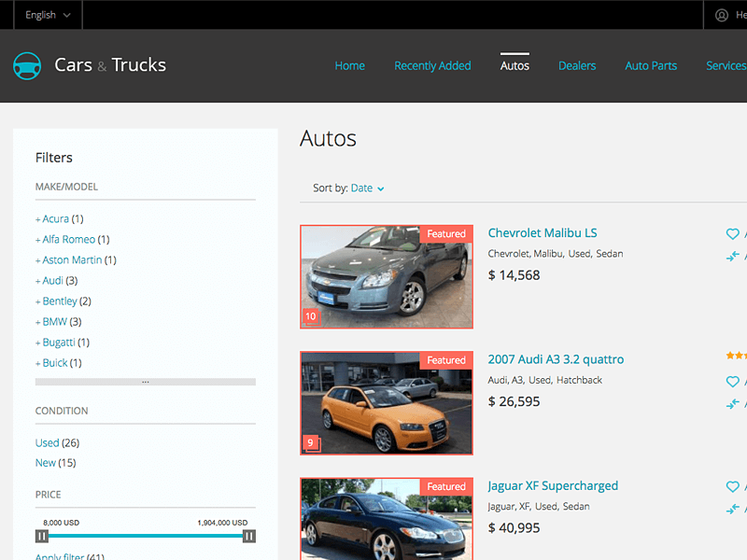The image size is (747, 560).
Task: Click the MAKE/MODEL filter heading
Action: tap(66, 187)
